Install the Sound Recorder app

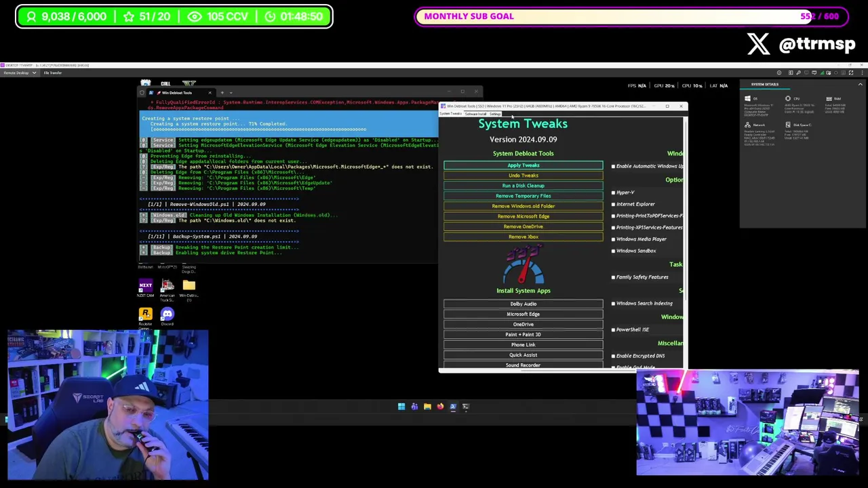click(x=523, y=365)
